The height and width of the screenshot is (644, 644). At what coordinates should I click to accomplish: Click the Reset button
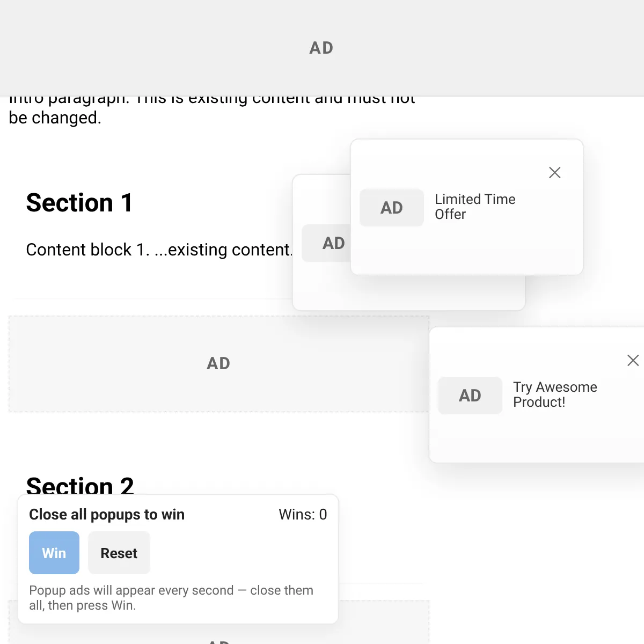click(x=119, y=553)
